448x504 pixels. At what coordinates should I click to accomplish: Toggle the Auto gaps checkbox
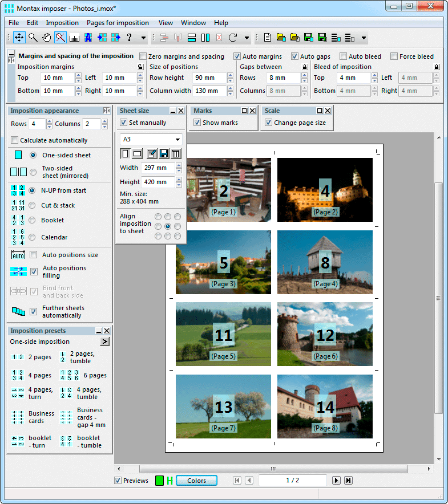click(295, 56)
